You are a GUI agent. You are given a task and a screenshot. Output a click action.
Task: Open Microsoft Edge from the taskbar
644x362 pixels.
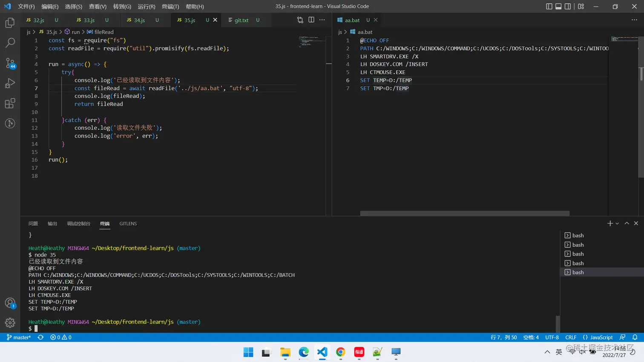(x=304, y=352)
